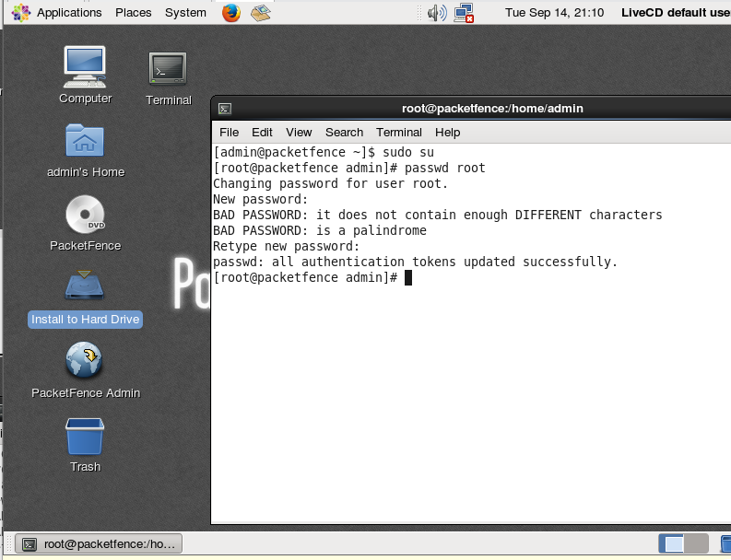Click the 'BAD PASSWORD: is a palindrome' line
Viewport: 731px width, 560px height.
(x=320, y=230)
